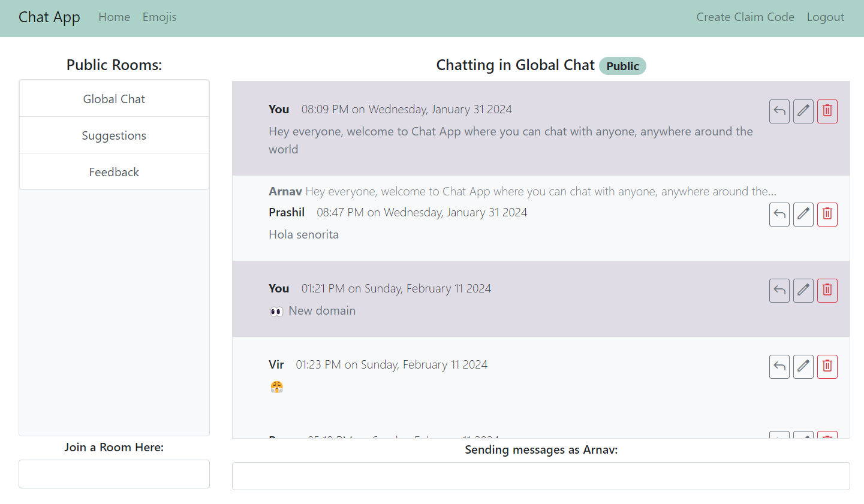
Task: Click the Join a Room input field
Action: click(114, 474)
